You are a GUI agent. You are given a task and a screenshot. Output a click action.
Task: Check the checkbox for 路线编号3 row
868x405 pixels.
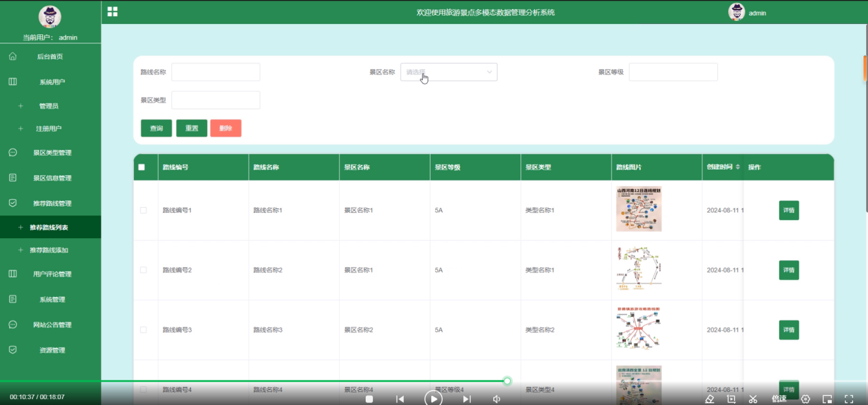point(143,330)
